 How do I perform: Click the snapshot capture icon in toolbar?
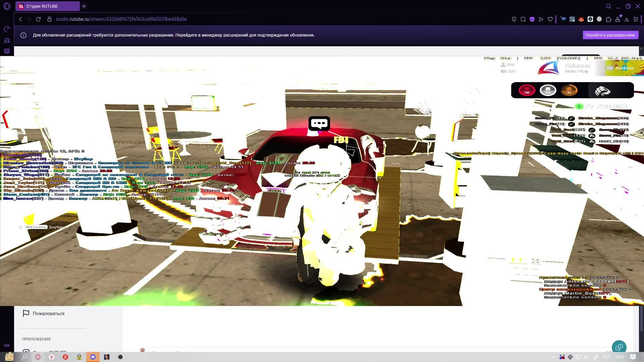[x=523, y=19]
